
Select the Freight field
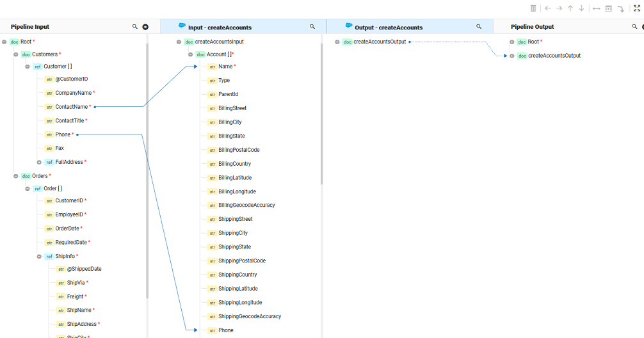coord(75,296)
